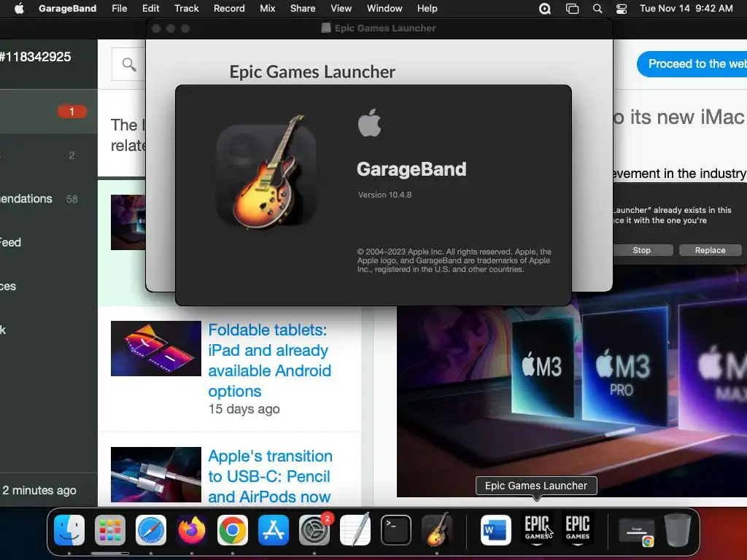Click the Version 10.4.8 text
Viewport: 747px width, 560px height.
coord(385,195)
